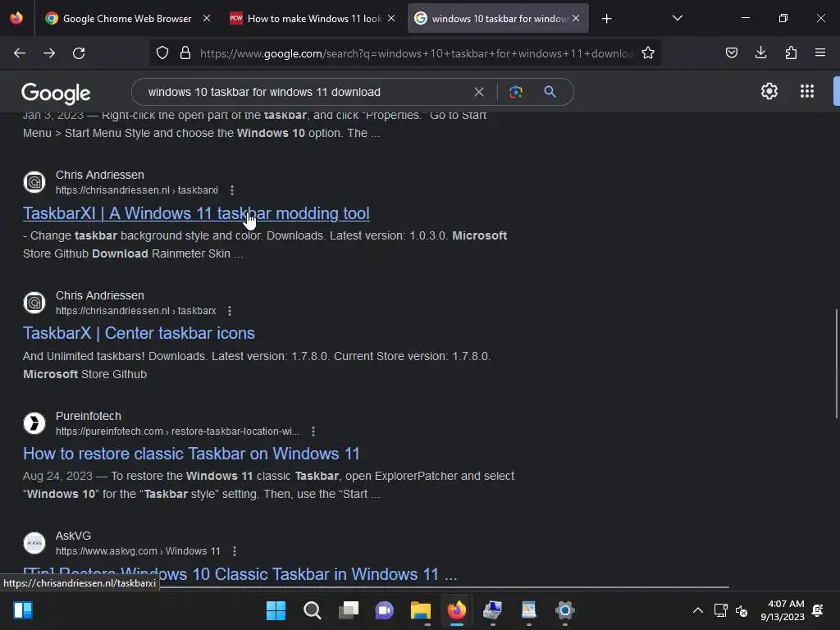Show hidden system tray icons
Viewport: 840px width, 630px height.
(697, 610)
